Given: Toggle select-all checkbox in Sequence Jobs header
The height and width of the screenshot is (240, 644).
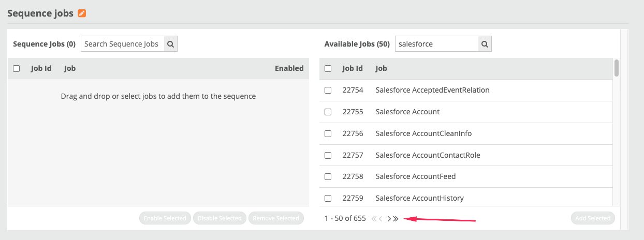Looking at the screenshot, I should [17, 68].
